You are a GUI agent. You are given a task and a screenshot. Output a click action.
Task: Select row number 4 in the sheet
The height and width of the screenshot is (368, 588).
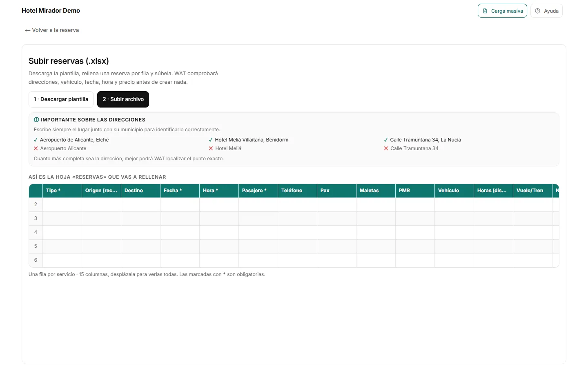click(x=36, y=232)
